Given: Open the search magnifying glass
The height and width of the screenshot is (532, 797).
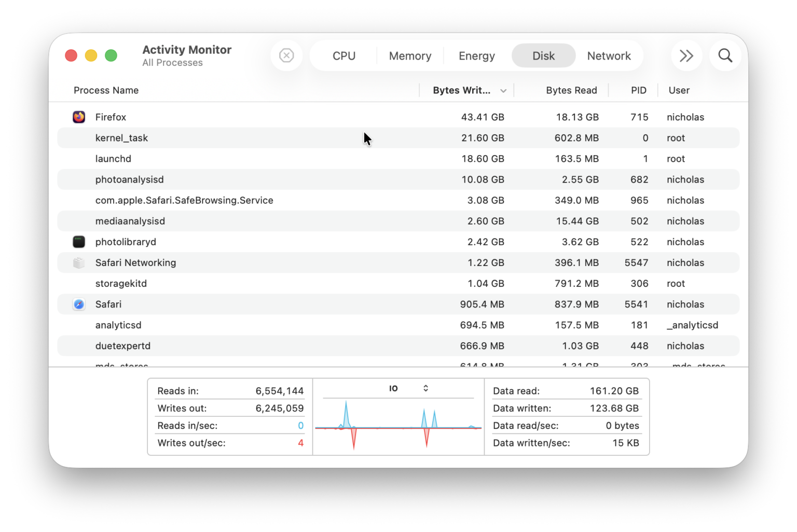Looking at the screenshot, I should (x=725, y=55).
